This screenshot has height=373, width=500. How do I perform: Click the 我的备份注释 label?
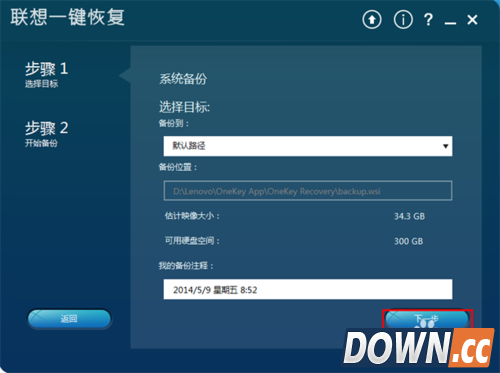click(186, 266)
